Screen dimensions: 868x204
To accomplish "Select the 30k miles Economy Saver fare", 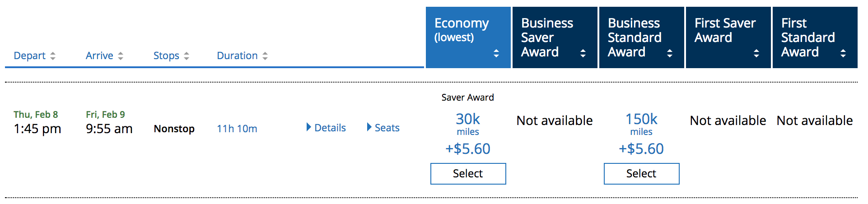I will tap(468, 174).
